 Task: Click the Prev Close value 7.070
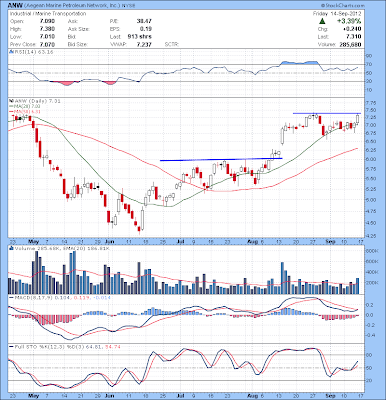click(x=47, y=44)
